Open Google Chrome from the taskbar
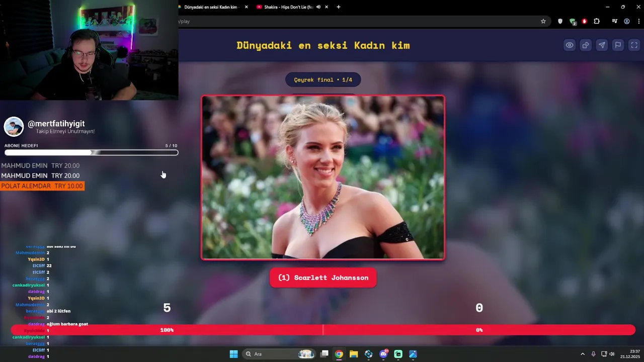 (339, 354)
